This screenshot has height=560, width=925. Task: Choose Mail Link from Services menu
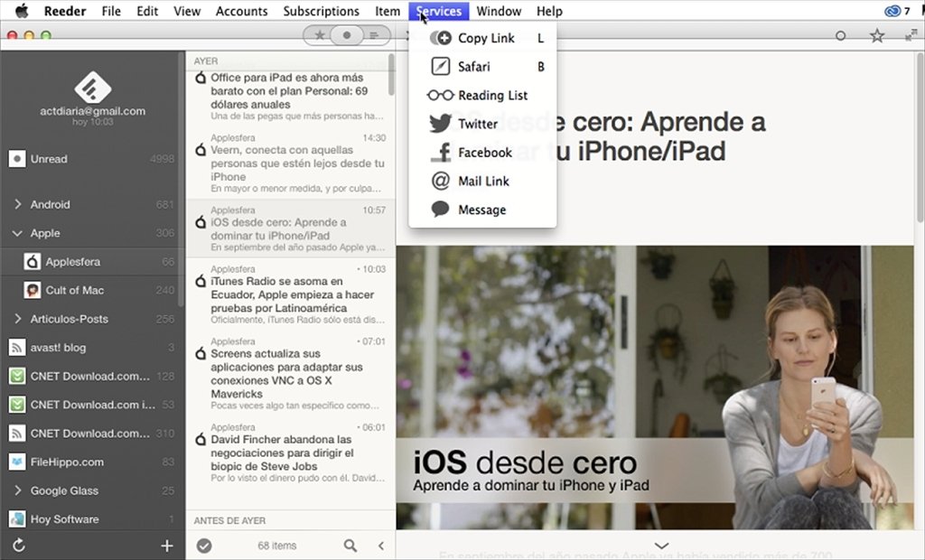click(x=482, y=182)
